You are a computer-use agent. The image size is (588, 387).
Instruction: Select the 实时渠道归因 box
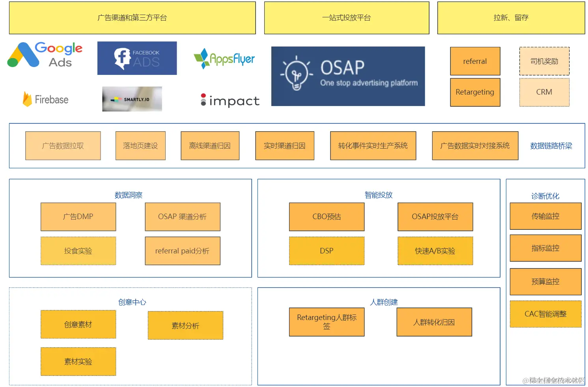pos(285,146)
